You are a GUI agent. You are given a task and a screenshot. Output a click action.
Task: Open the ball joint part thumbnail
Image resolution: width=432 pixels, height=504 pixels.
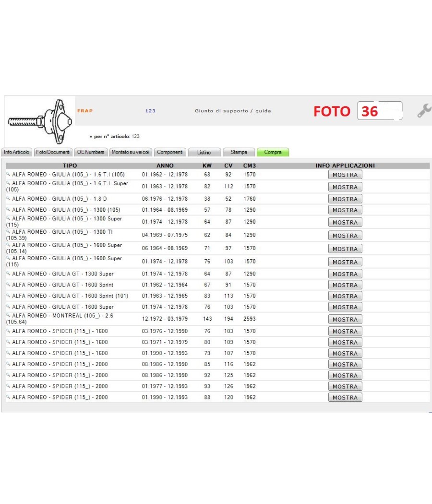(40, 121)
